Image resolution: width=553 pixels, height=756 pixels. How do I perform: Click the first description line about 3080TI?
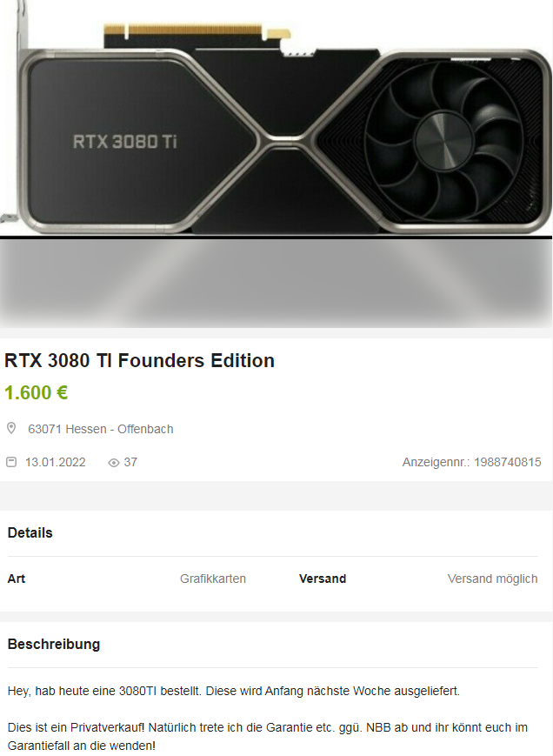[x=234, y=691]
